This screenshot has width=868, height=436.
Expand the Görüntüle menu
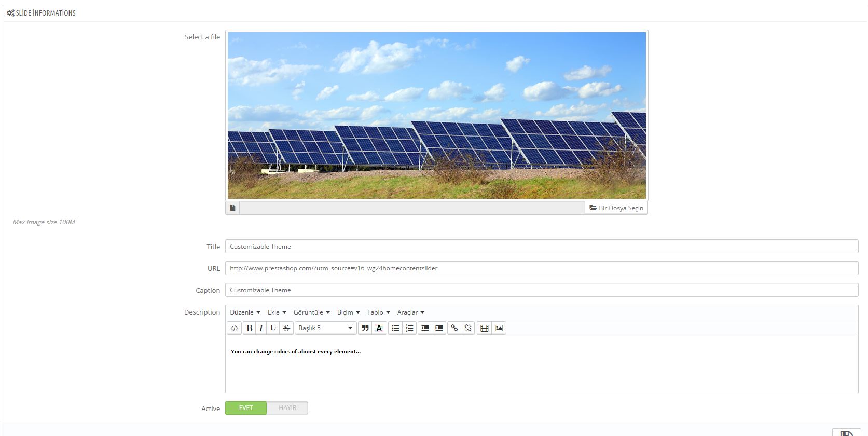(x=312, y=312)
